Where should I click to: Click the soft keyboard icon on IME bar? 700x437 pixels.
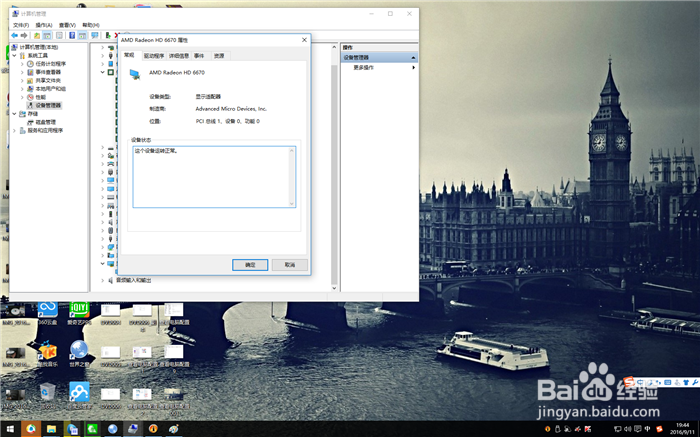click(667, 382)
